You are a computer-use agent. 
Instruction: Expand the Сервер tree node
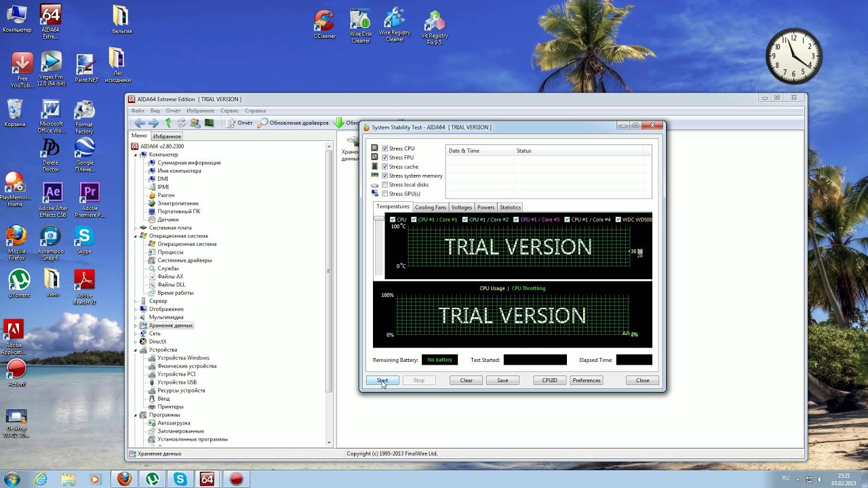pyautogui.click(x=136, y=301)
